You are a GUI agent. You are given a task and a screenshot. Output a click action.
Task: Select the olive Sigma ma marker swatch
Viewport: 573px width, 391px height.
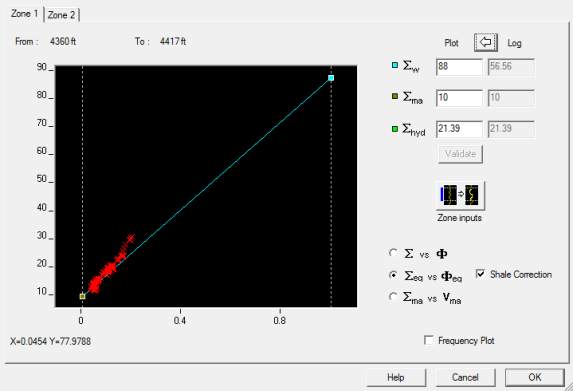(395, 96)
